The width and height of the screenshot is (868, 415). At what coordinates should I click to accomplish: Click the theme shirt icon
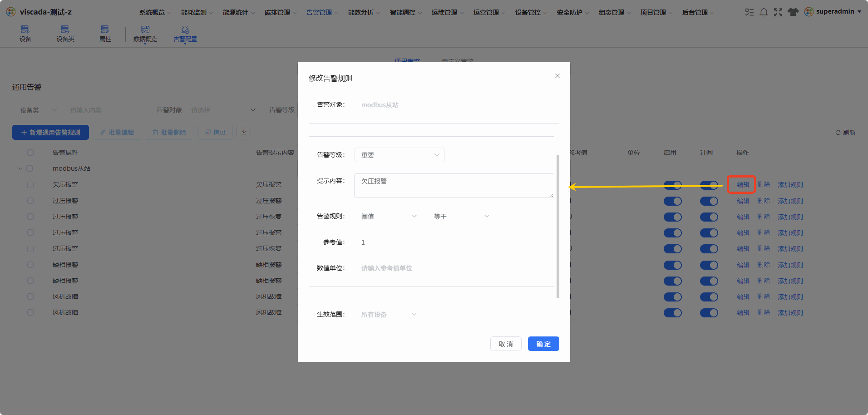click(793, 12)
